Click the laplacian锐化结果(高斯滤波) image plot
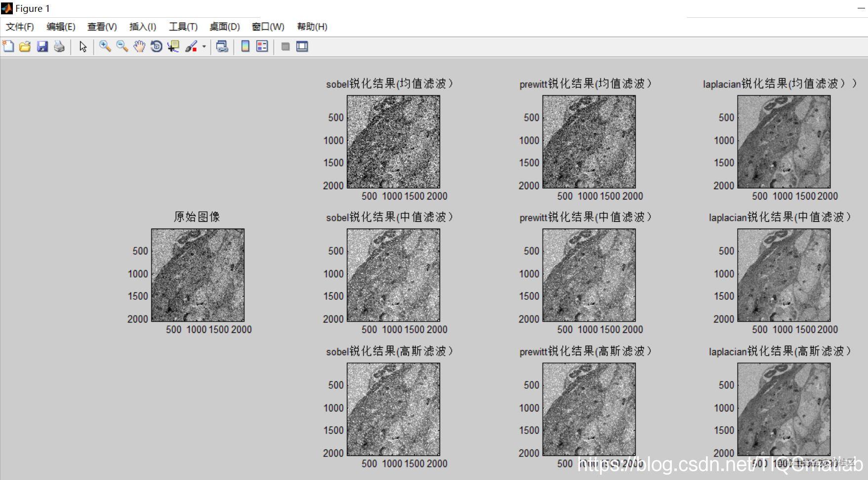 [x=784, y=409]
